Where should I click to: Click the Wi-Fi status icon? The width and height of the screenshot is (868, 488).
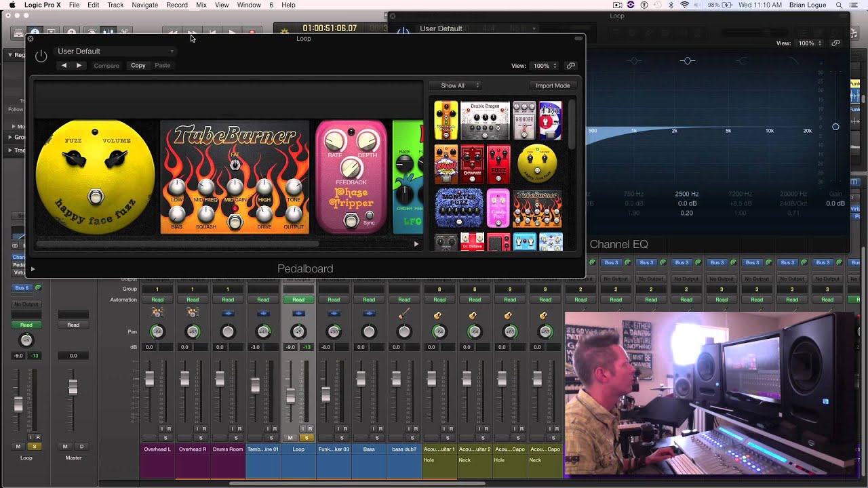(684, 5)
